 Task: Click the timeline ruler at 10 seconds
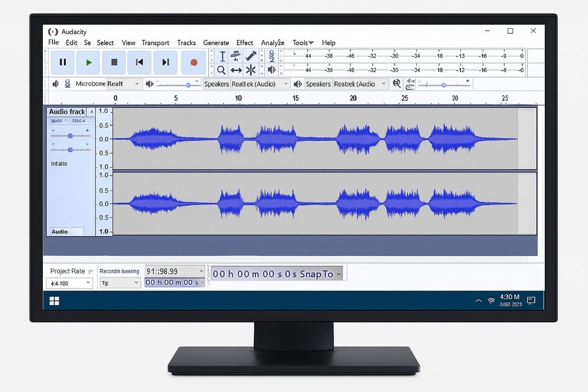pyautogui.click(x=238, y=98)
